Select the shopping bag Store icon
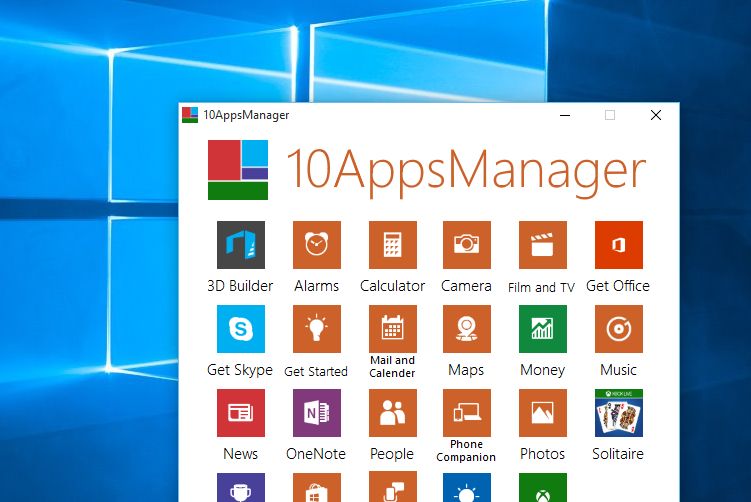Image resolution: width=751 pixels, height=502 pixels. pyautogui.click(x=317, y=488)
